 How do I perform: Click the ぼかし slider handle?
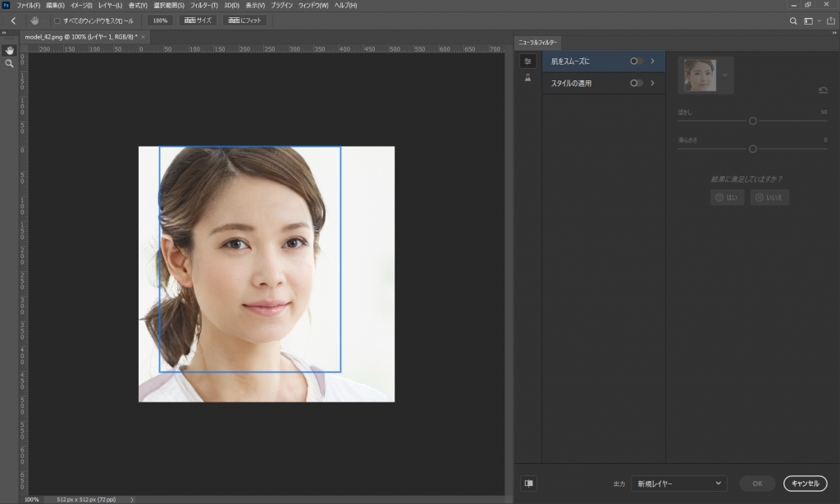tap(752, 120)
